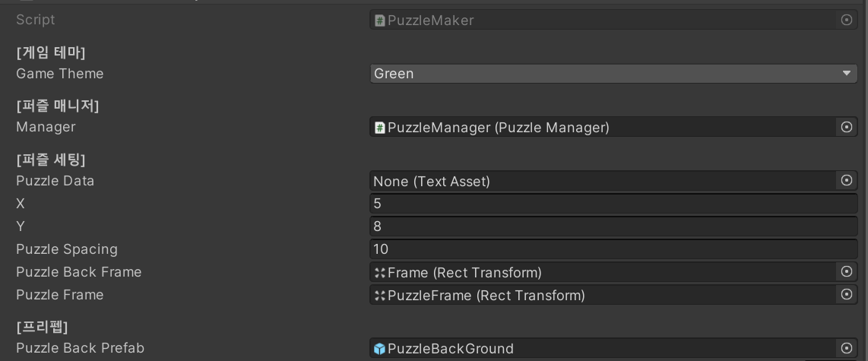Screen dimensions: 868x361
Task: Click the Puzzle Spacing value field
Action: 613,249
